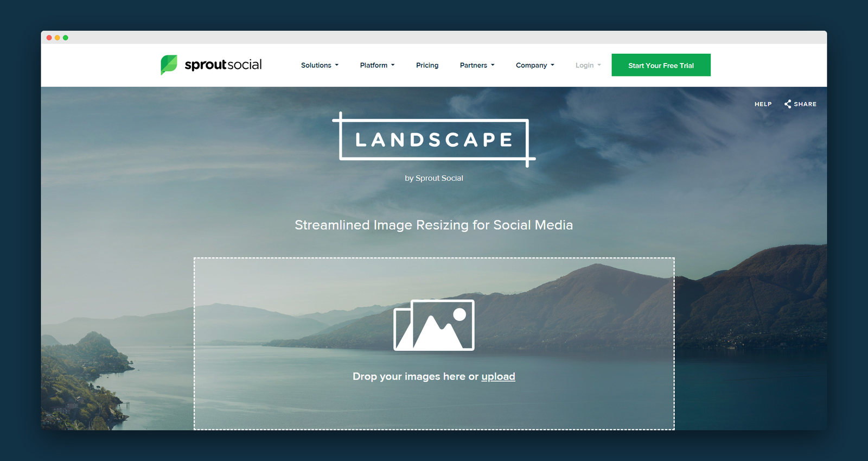This screenshot has width=868, height=461.
Task: Click the 'Drop your images here or' text
Action: pos(416,376)
